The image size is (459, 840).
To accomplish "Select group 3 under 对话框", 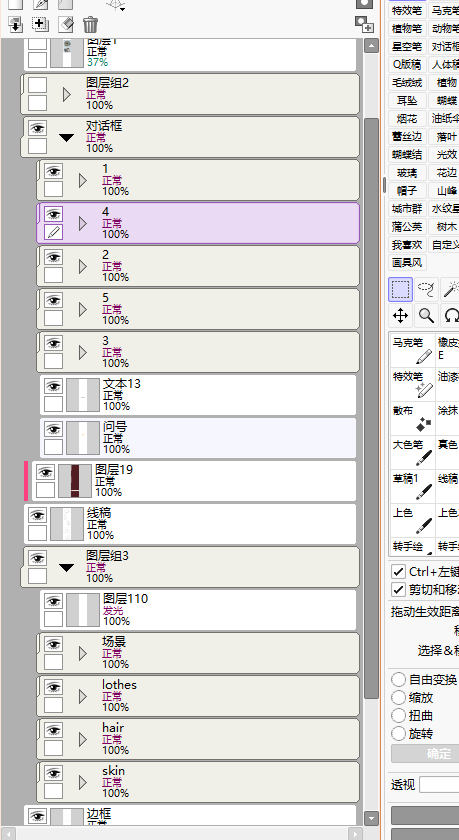I will [198, 352].
